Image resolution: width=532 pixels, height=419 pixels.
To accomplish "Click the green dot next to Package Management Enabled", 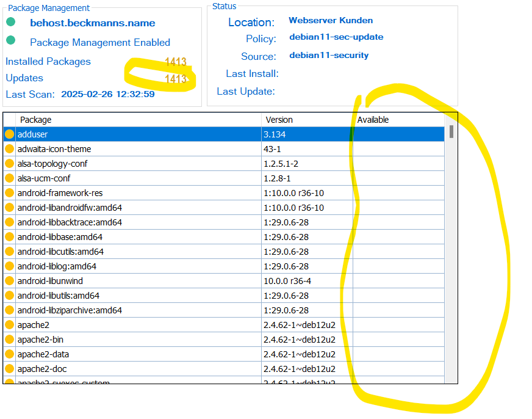I will (x=11, y=41).
